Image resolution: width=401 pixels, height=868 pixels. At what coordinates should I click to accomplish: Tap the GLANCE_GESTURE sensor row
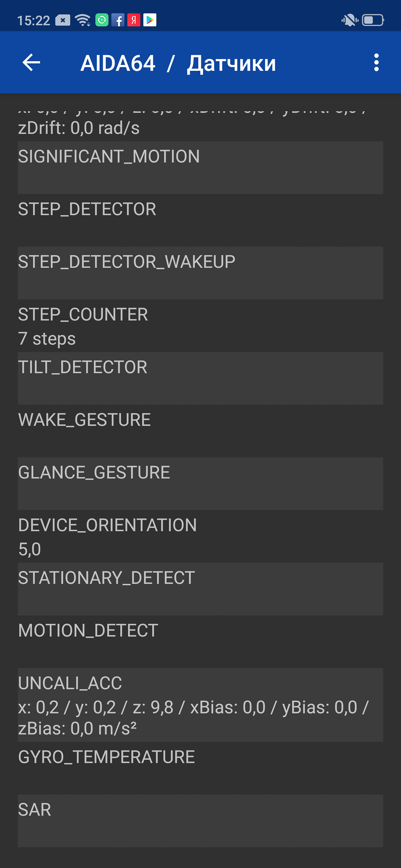point(200,483)
